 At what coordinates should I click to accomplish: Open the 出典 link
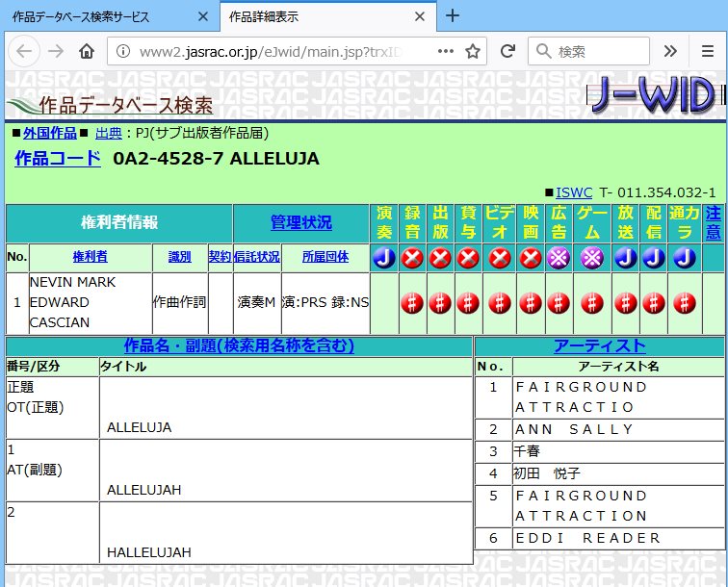point(109,133)
